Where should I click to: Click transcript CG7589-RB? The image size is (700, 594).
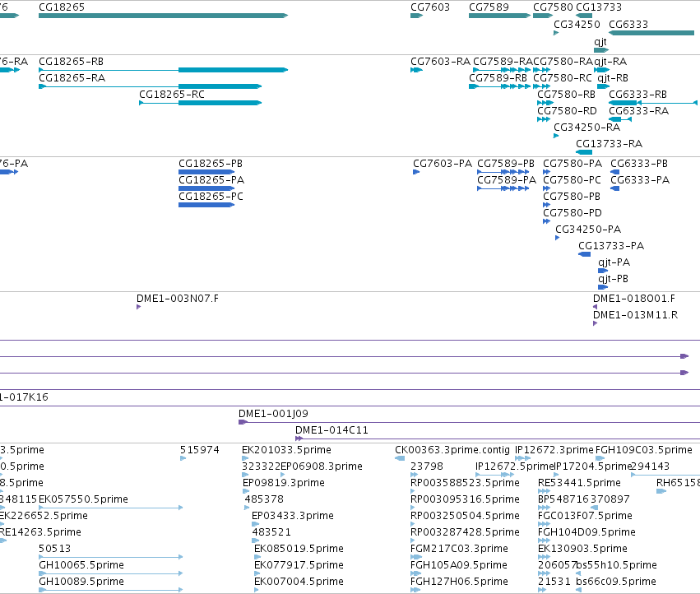(x=499, y=86)
